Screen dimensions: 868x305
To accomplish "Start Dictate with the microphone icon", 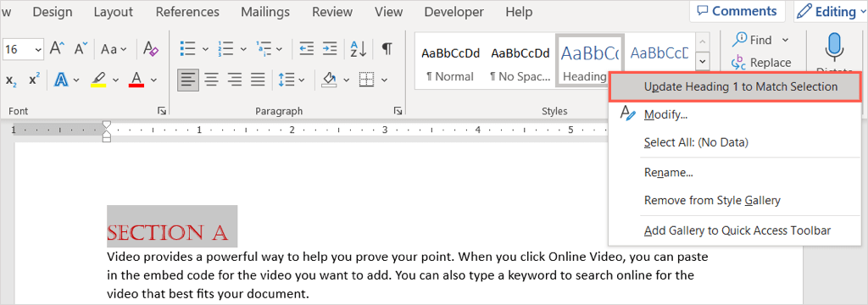I will pos(834,47).
